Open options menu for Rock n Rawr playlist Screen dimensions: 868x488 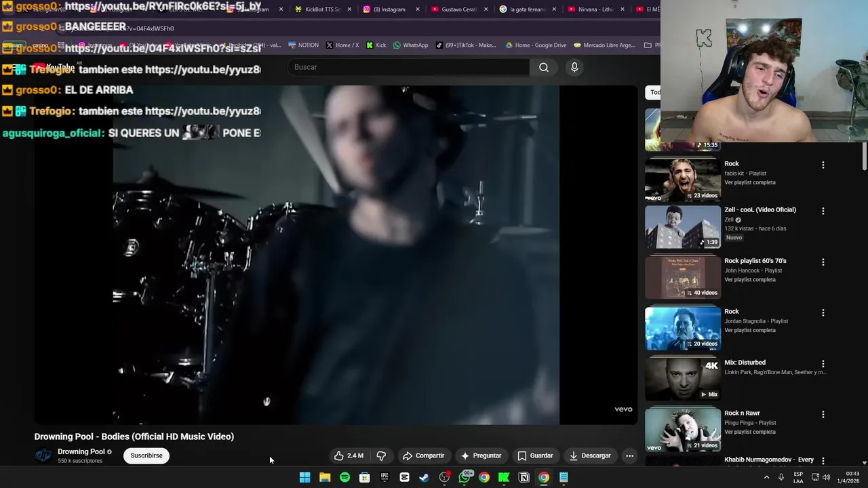(x=823, y=414)
